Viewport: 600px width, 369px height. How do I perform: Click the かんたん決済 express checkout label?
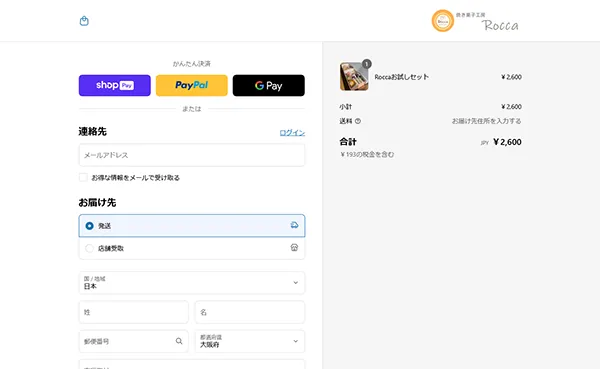pos(192,64)
